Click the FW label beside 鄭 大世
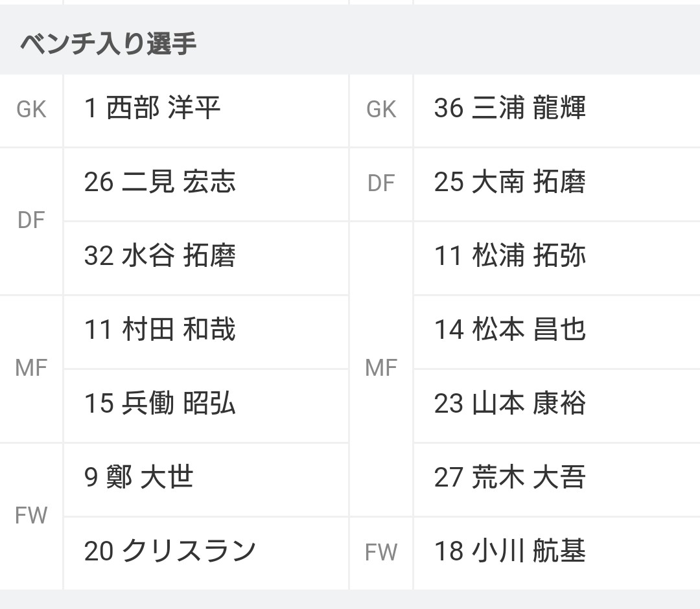 (x=31, y=516)
